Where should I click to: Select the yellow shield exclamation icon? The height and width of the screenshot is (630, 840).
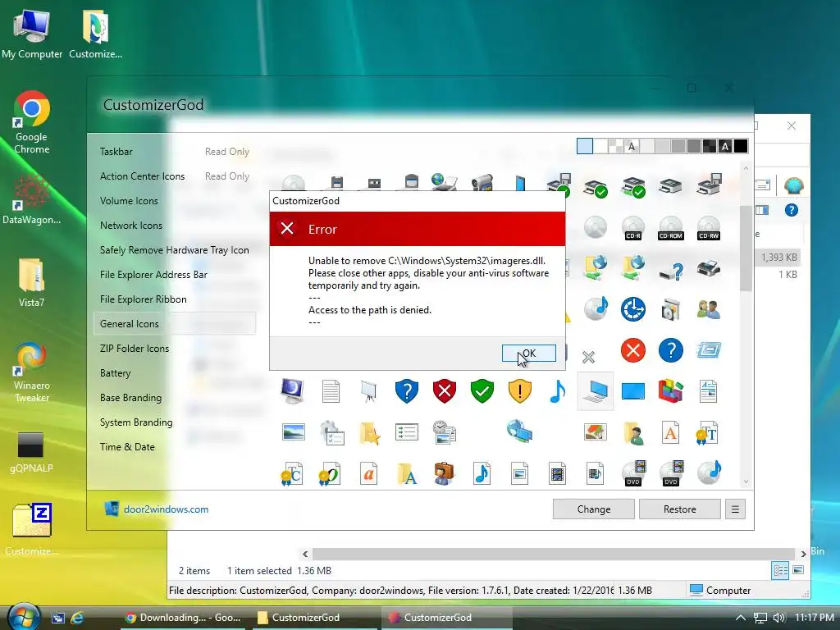(x=519, y=391)
